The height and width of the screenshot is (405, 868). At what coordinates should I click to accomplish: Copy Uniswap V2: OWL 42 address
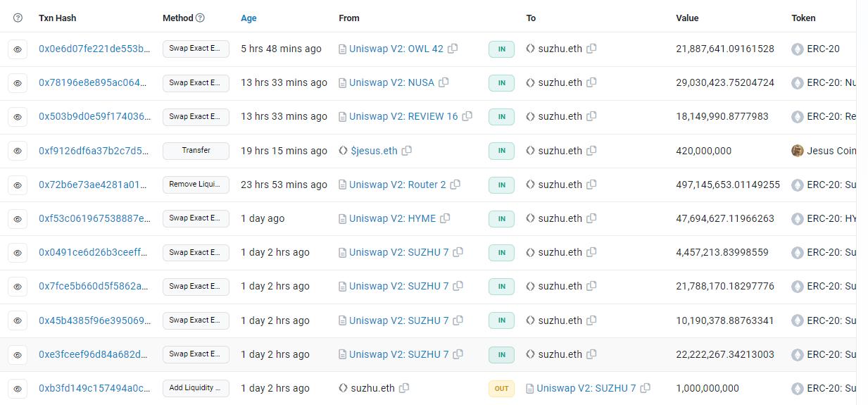(453, 49)
